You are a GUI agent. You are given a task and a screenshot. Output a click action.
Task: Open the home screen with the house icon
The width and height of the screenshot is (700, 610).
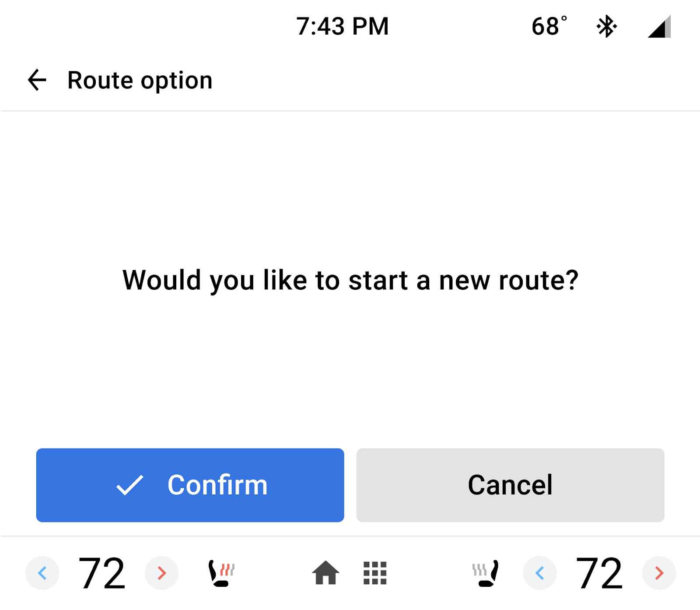click(x=326, y=572)
